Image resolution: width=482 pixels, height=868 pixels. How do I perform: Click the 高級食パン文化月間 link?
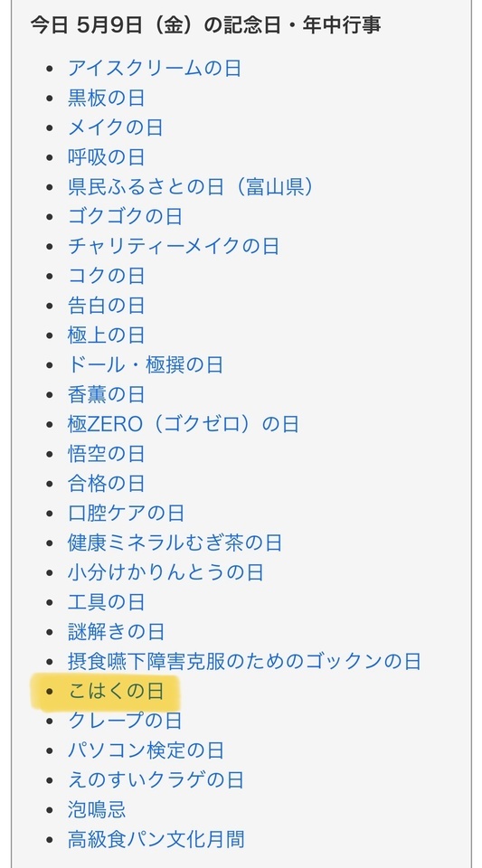point(156,839)
